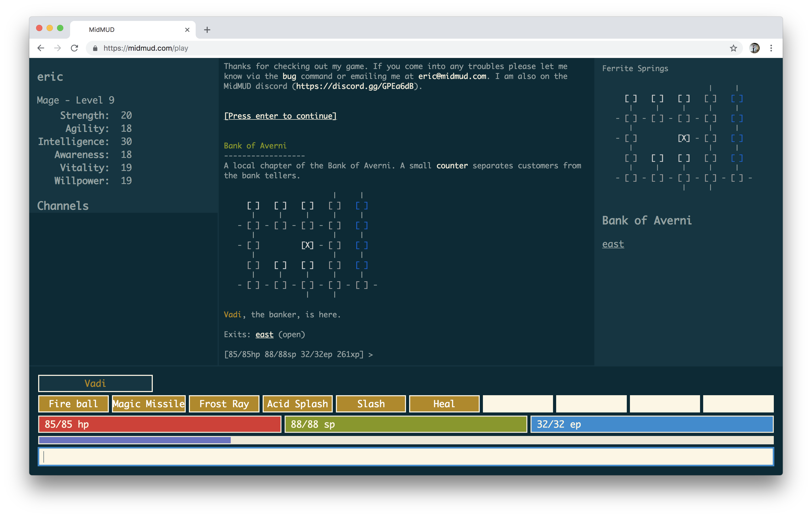Cast Fire ball
Viewport: 812px width, 517px height.
[x=73, y=404]
